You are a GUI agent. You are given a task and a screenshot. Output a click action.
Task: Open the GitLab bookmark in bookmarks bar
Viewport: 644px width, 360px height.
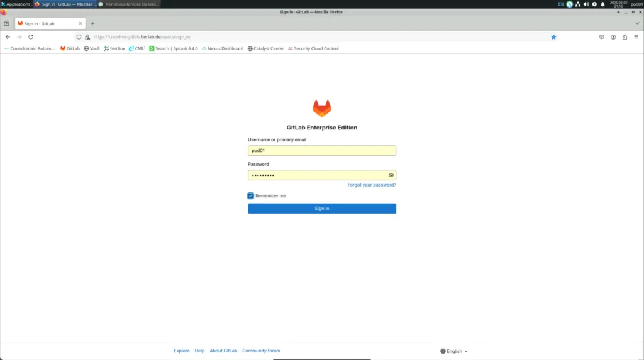(70, 48)
